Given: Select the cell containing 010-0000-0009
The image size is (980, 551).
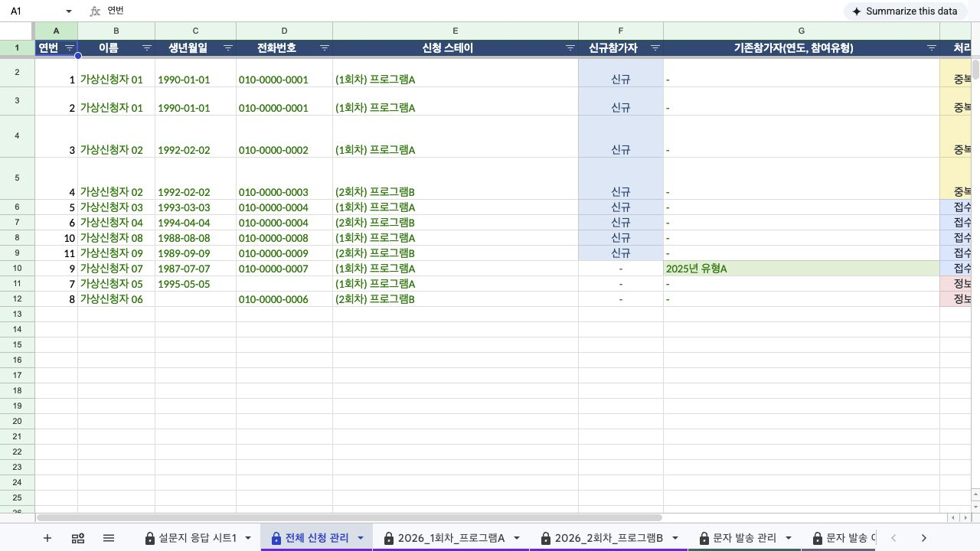Looking at the screenshot, I should pyautogui.click(x=284, y=253).
